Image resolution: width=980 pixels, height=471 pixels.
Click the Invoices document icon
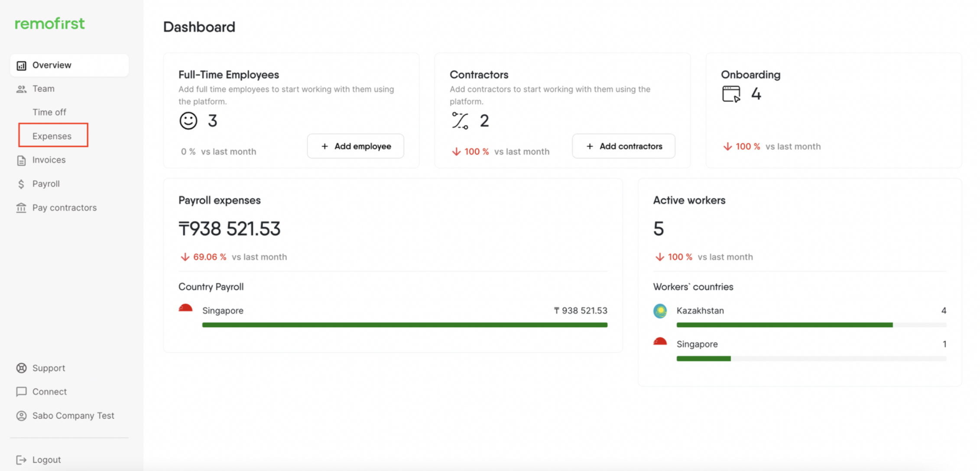tap(21, 161)
